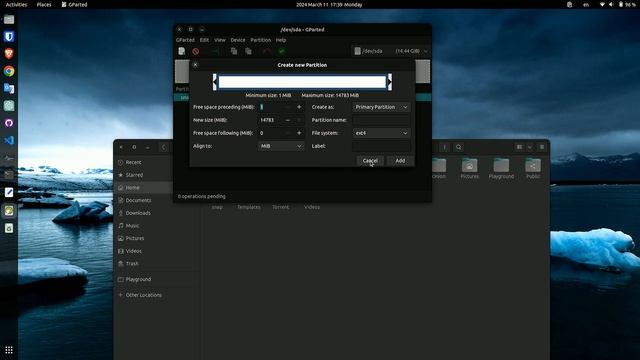Screen dimensions: 640x360
Task: Click the Paste partition toolbar icon
Action: (248, 51)
